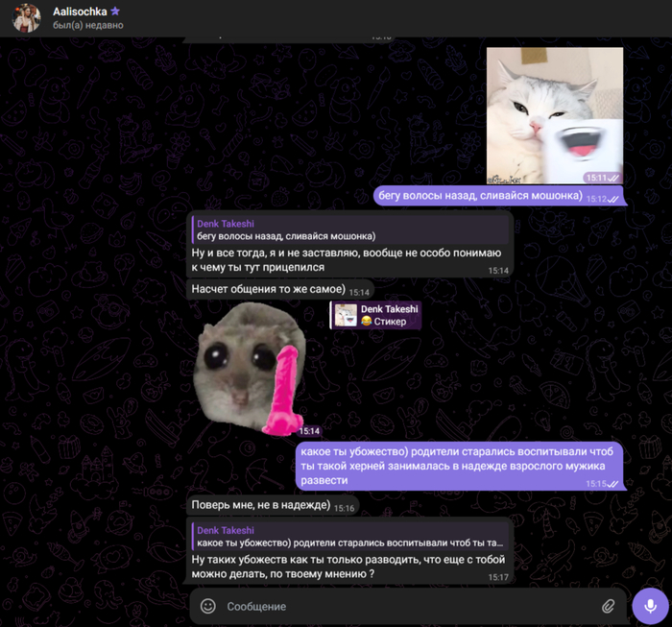Click the paperclip attach file icon
This screenshot has height=627, width=672.
[608, 607]
